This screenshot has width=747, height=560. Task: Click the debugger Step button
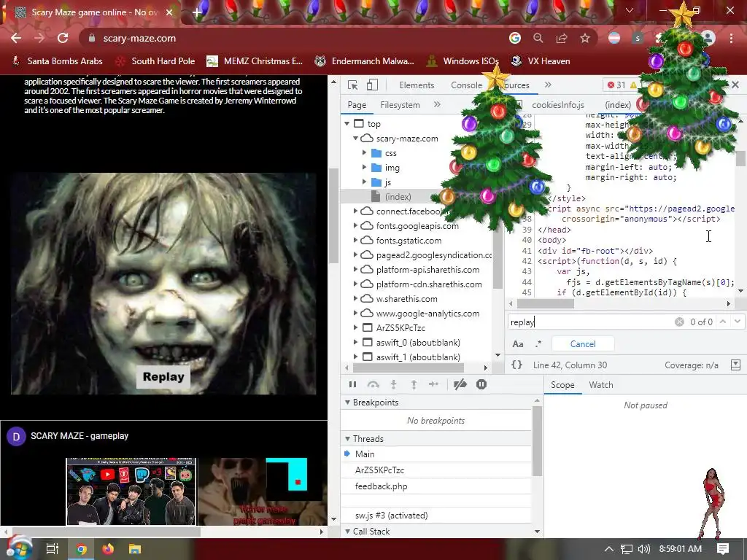tap(433, 384)
